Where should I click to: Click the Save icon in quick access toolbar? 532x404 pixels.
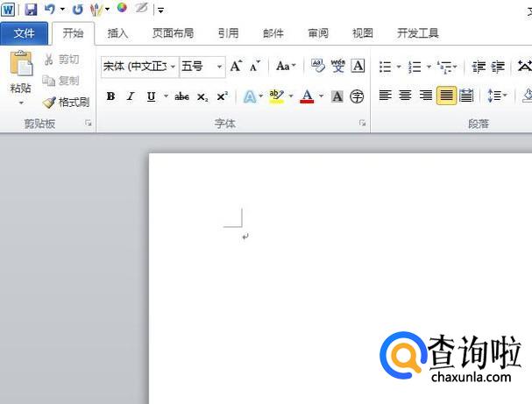(32, 9)
